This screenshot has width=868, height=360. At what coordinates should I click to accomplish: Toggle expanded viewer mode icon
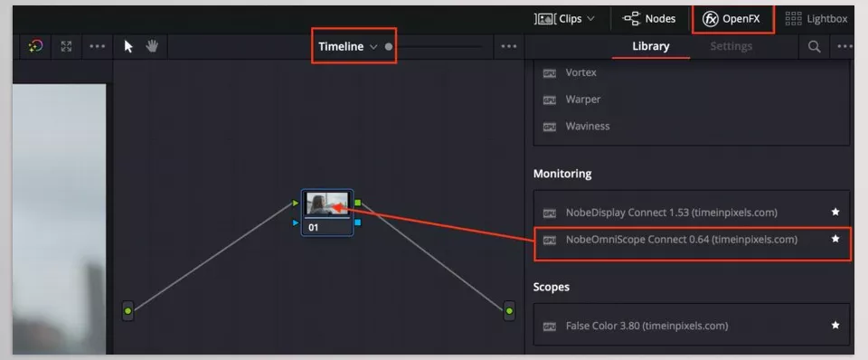tap(66, 46)
